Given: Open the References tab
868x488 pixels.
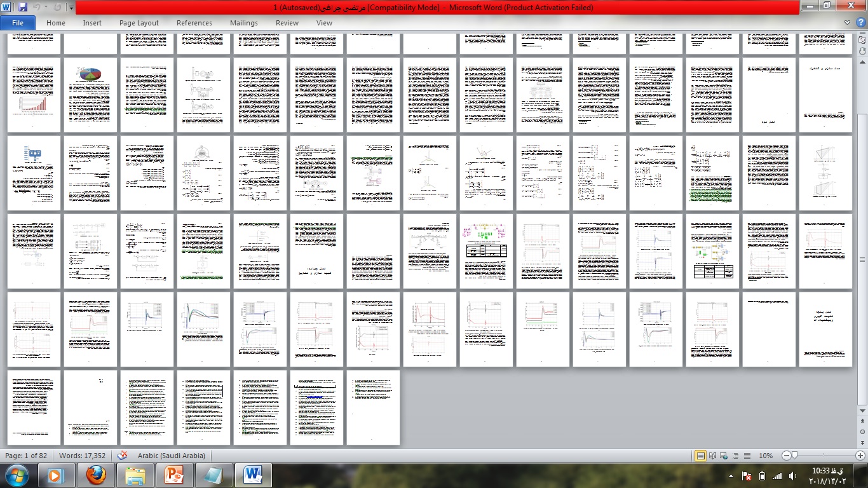Looking at the screenshot, I should coord(194,23).
